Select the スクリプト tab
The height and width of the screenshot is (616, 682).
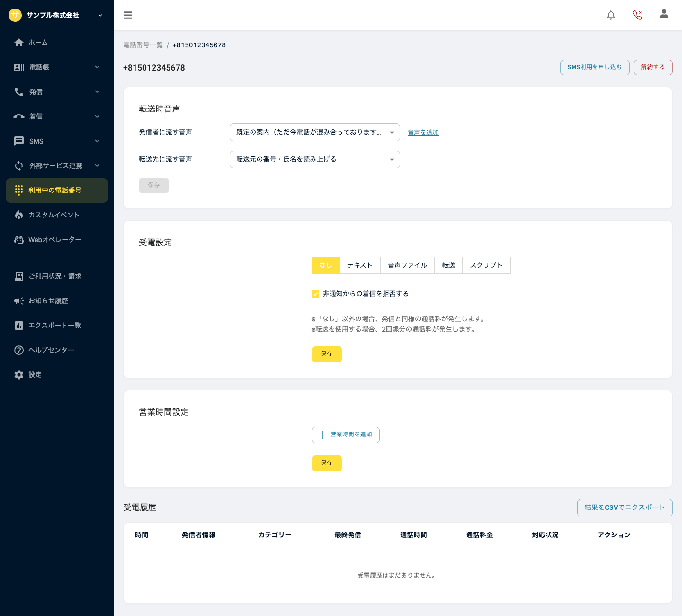click(486, 265)
